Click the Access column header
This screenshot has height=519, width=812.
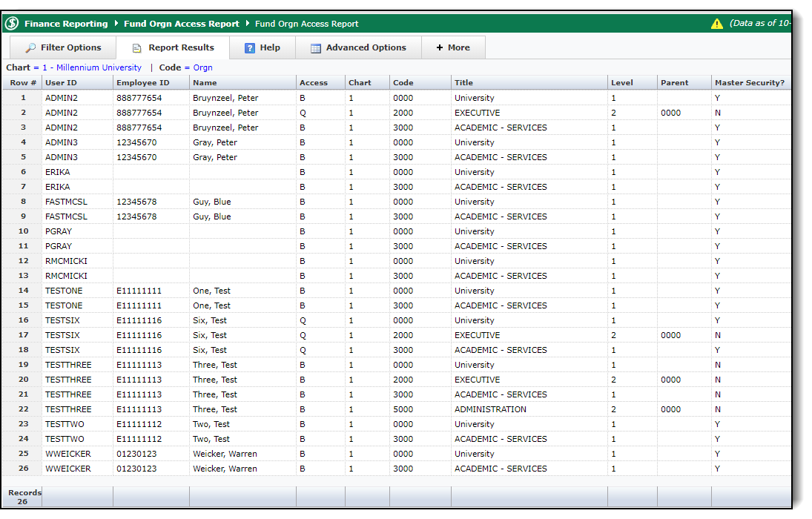coord(313,83)
